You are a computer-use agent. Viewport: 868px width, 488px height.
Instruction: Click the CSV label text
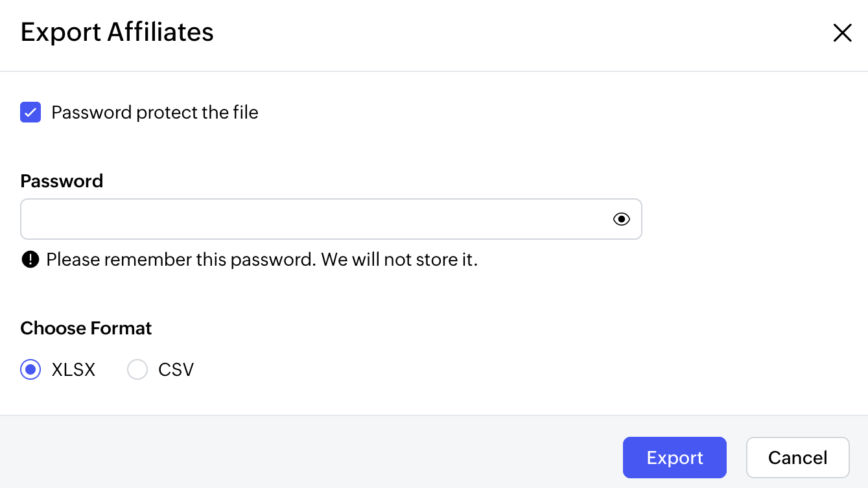(176, 369)
